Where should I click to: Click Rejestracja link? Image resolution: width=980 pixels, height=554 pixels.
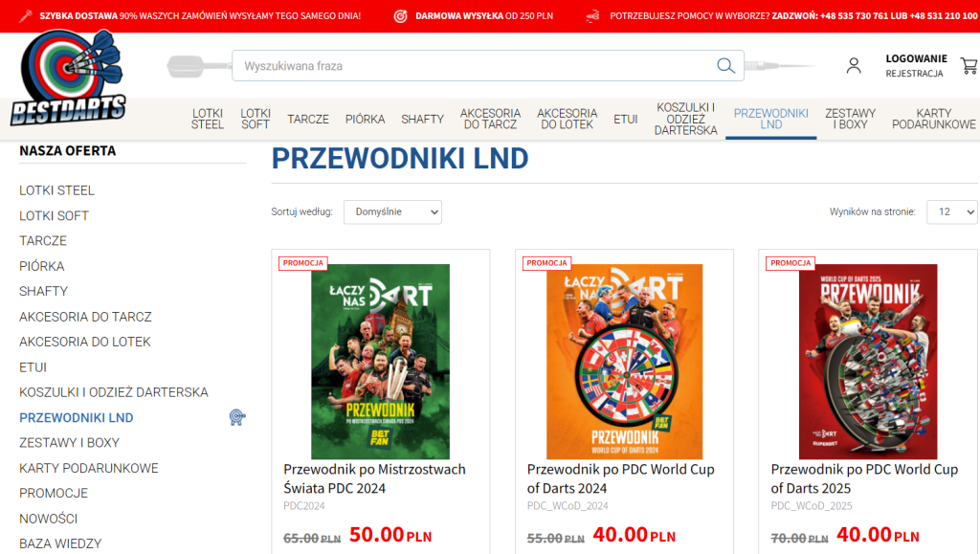[x=914, y=74]
